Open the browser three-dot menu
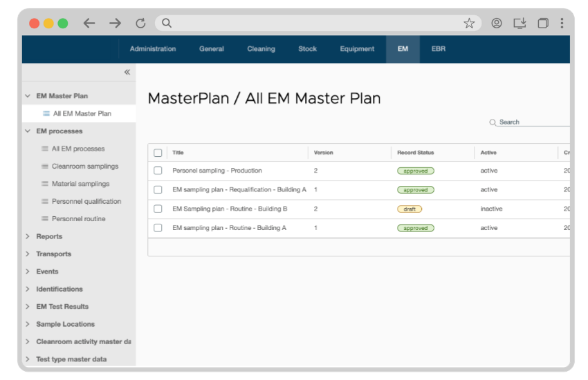This screenshot has height=380, width=588. [x=562, y=23]
